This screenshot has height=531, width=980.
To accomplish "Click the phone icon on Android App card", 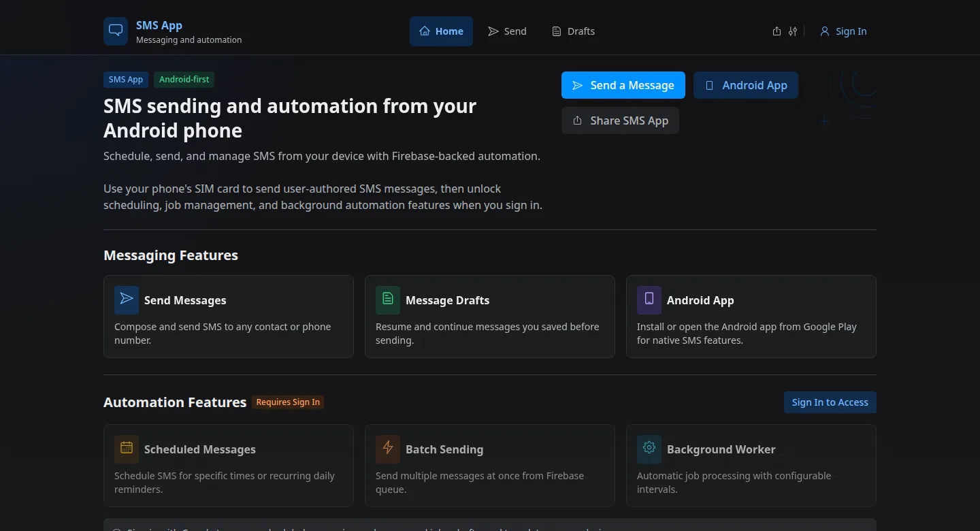I will click(x=649, y=300).
